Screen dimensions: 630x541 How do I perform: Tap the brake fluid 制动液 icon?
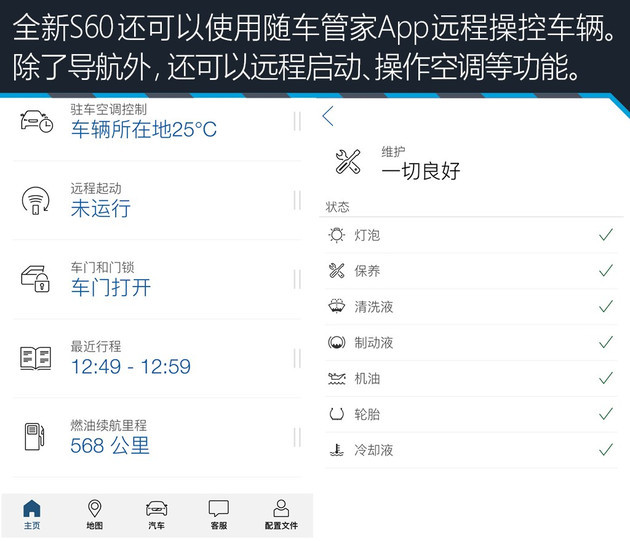[337, 342]
